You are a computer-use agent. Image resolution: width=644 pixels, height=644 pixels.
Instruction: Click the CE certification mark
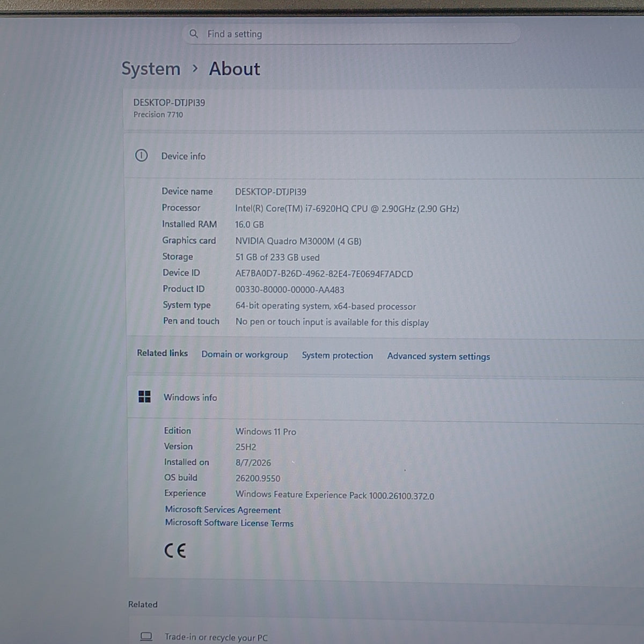[175, 551]
